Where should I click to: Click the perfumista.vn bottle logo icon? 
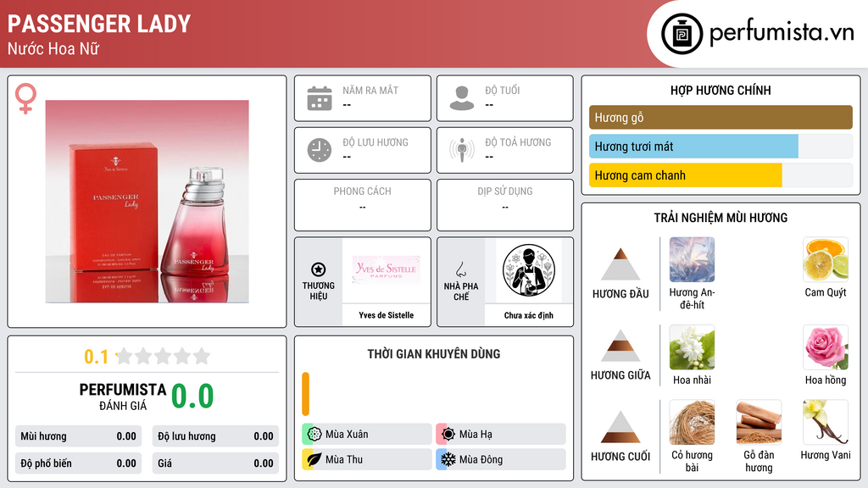point(682,34)
